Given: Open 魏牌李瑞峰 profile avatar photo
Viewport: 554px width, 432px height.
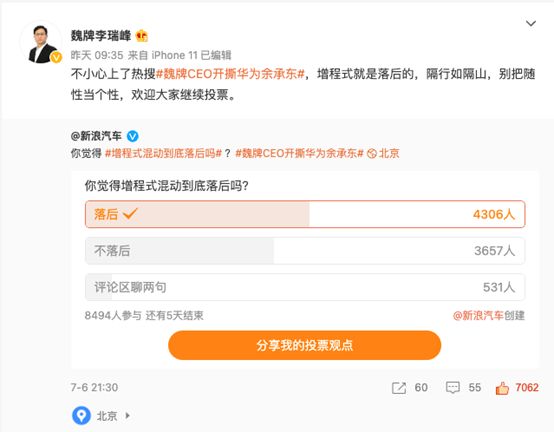Looking at the screenshot, I should pos(41,42).
